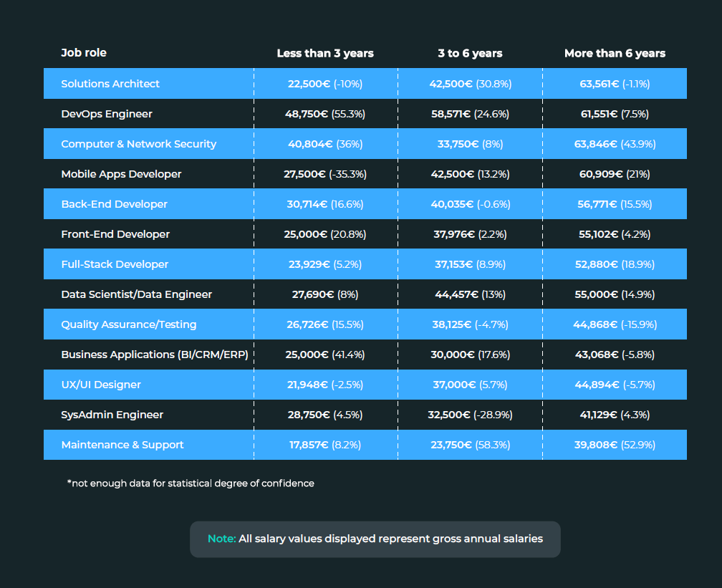The height and width of the screenshot is (588, 722).
Task: Click the 42,500€ (30.8%) cell
Action: click(470, 84)
